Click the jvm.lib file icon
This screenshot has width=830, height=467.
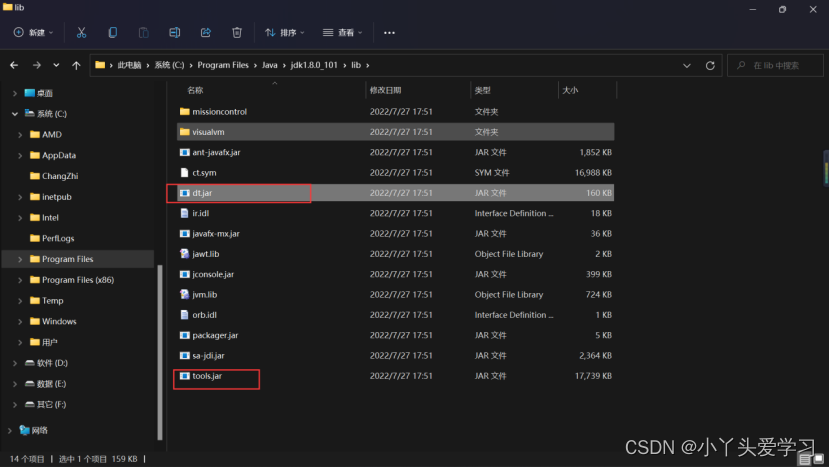(184, 295)
